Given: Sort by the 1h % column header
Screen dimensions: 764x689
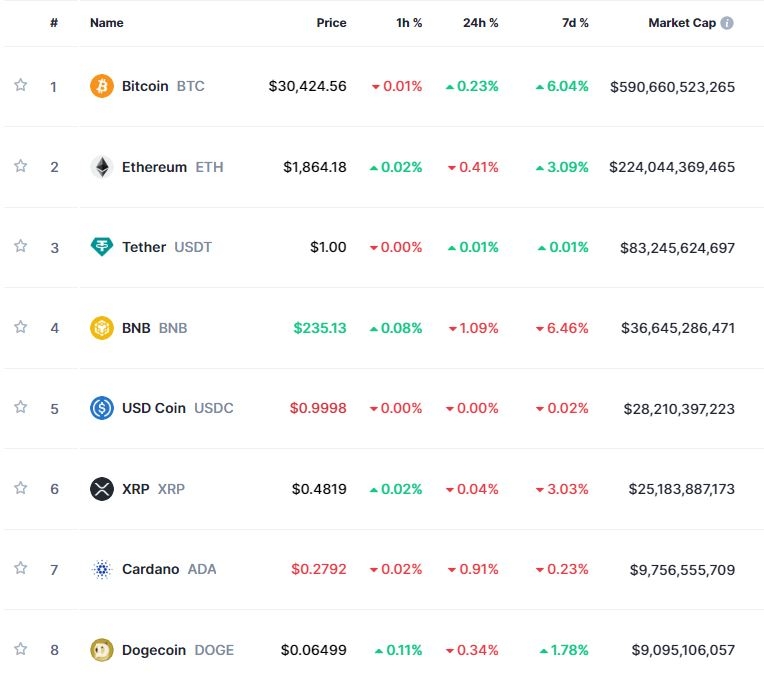Looking at the screenshot, I should pyautogui.click(x=408, y=23).
